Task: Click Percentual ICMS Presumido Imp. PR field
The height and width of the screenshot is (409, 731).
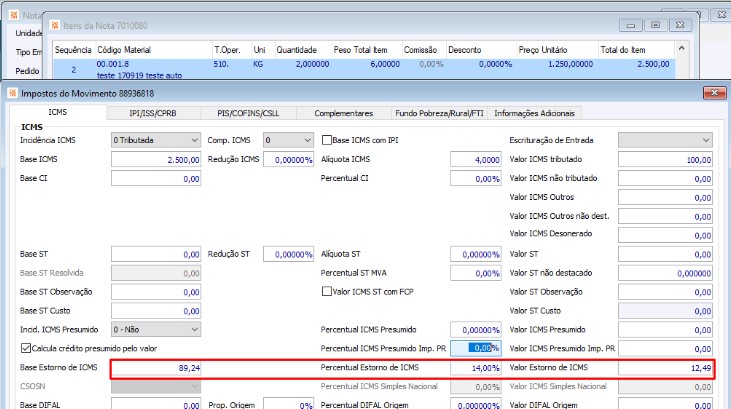Action: pos(476,348)
